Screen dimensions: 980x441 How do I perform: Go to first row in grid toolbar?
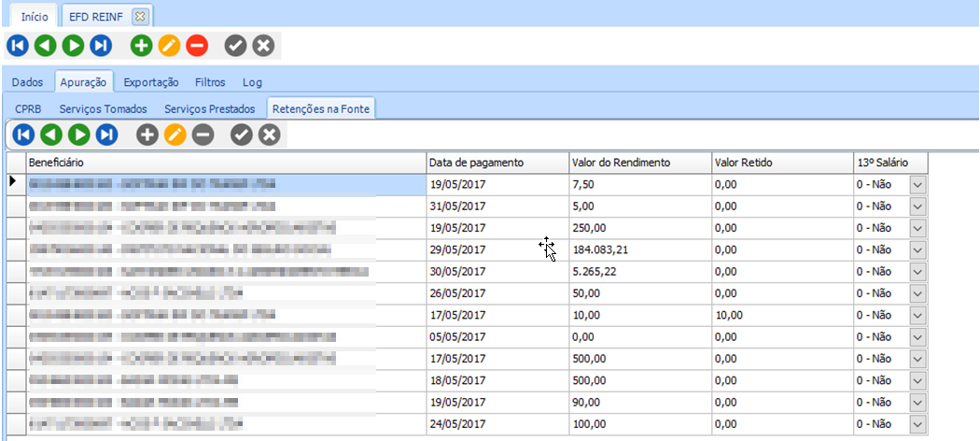(x=23, y=135)
